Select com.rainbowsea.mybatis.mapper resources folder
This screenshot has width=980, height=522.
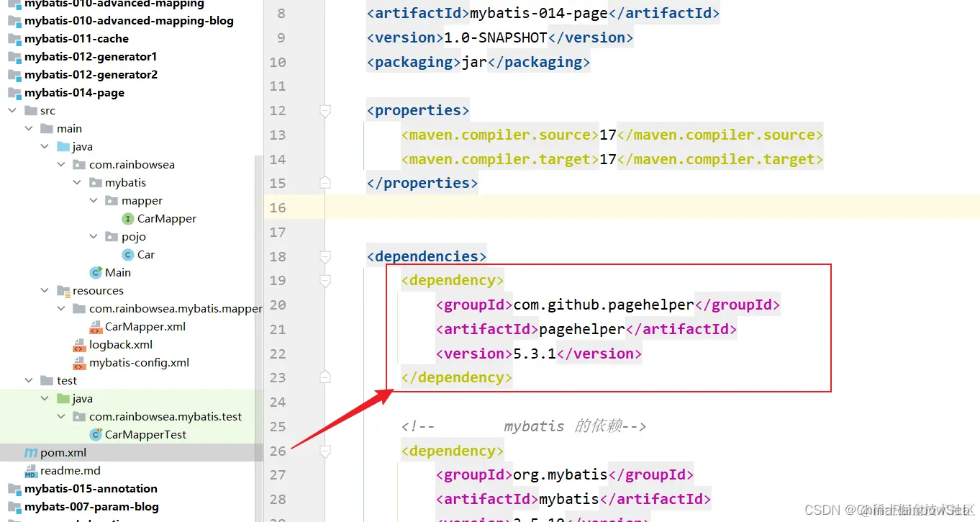(176, 309)
